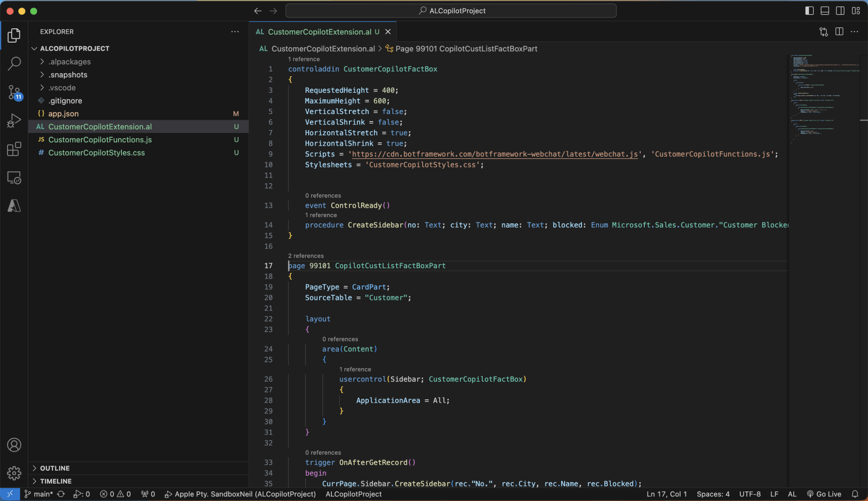This screenshot has width=868, height=501.
Task: Toggle the bottom panel visibility
Action: point(825,11)
